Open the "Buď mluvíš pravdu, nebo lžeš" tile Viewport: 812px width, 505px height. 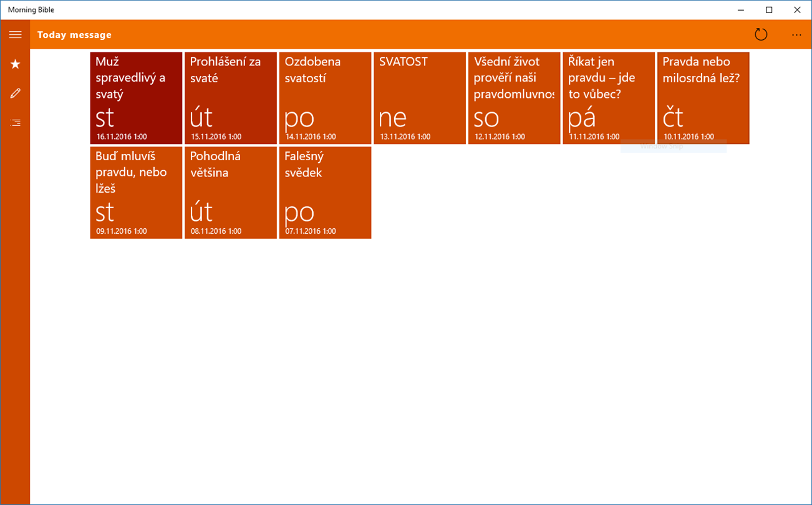coord(136,193)
